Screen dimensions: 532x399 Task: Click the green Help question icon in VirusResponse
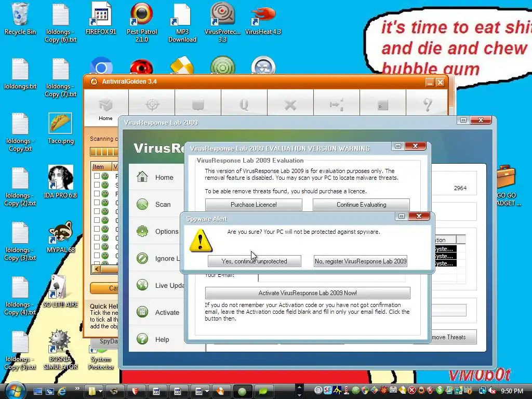point(142,339)
